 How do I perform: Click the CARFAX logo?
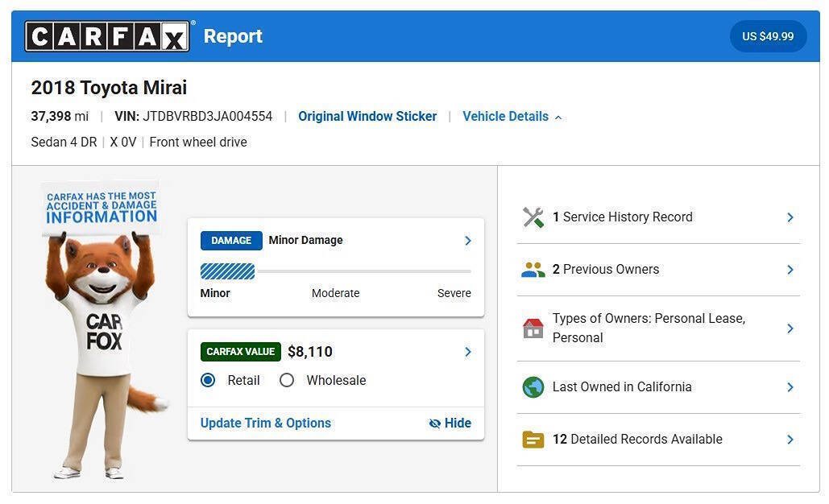click(107, 36)
